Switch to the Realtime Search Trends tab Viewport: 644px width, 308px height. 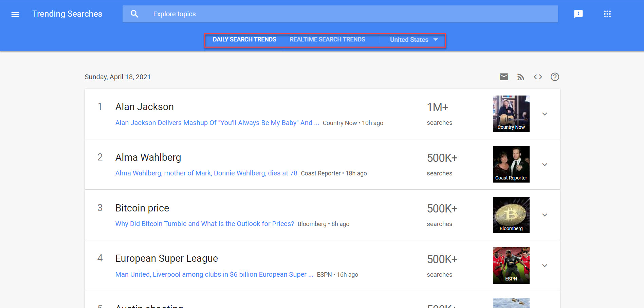(x=327, y=39)
